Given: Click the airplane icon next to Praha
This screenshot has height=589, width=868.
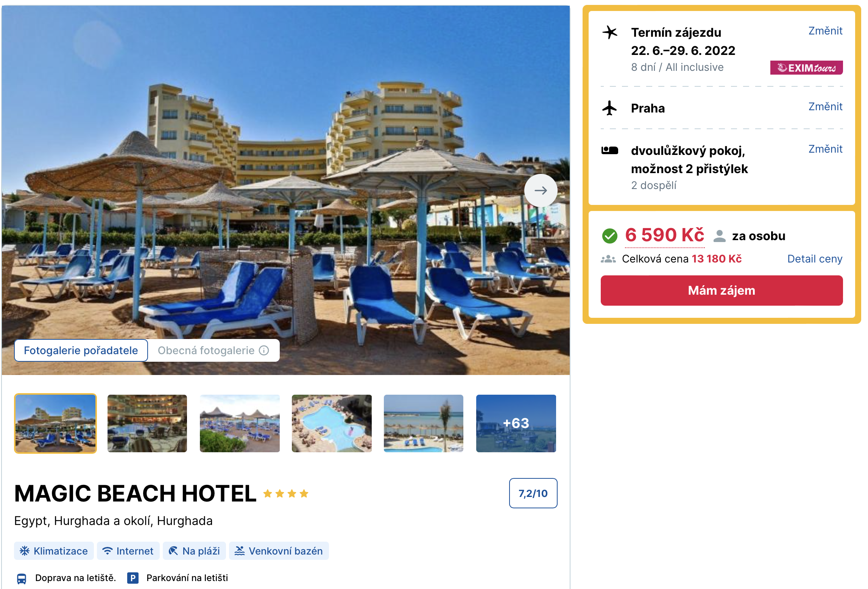Looking at the screenshot, I should (x=609, y=108).
